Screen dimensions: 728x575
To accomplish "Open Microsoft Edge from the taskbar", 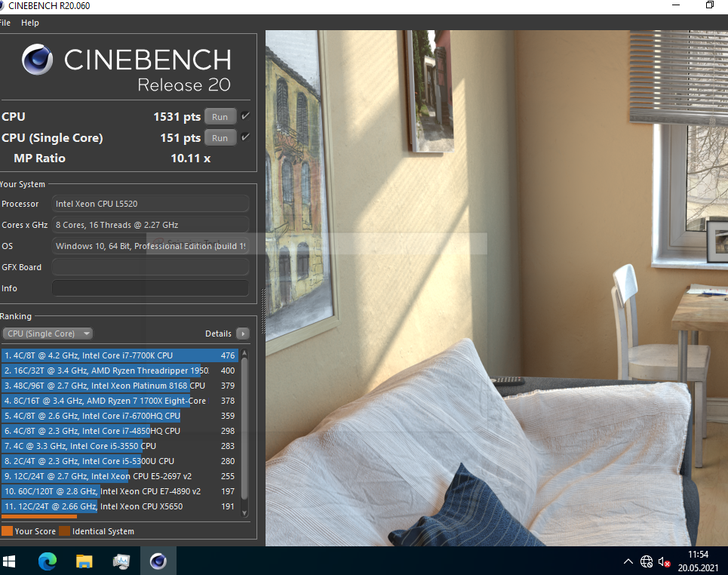I will (x=48, y=561).
